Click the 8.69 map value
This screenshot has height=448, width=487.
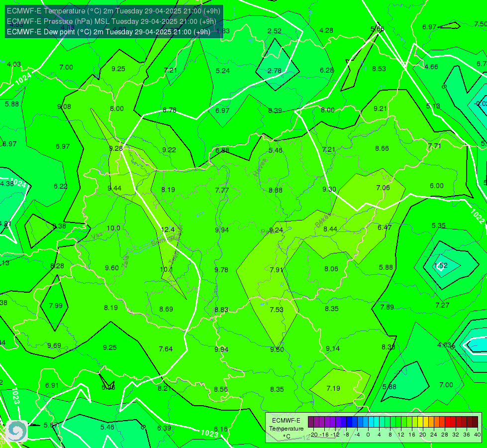(x=166, y=309)
